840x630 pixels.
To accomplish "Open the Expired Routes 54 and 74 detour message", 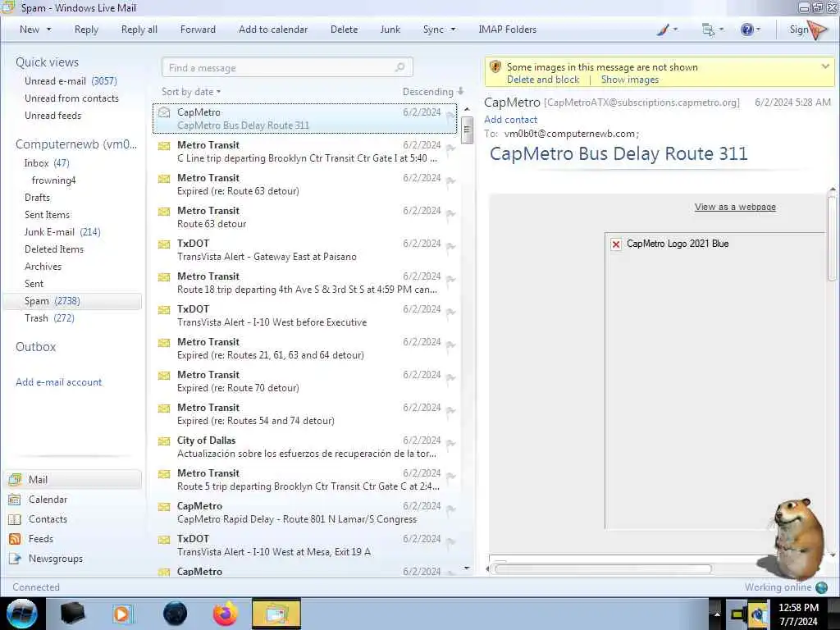I will pos(306,414).
